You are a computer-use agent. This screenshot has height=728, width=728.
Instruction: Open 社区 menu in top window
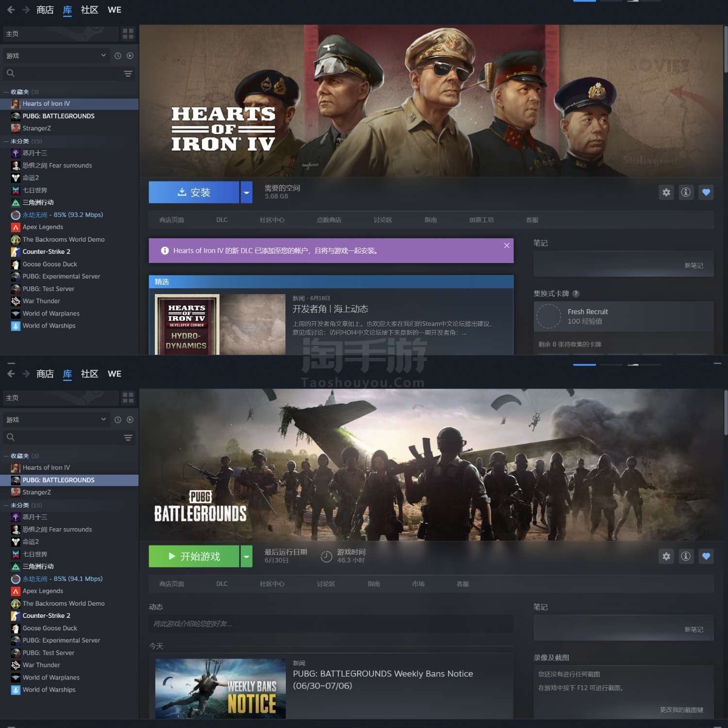pyautogui.click(x=89, y=10)
